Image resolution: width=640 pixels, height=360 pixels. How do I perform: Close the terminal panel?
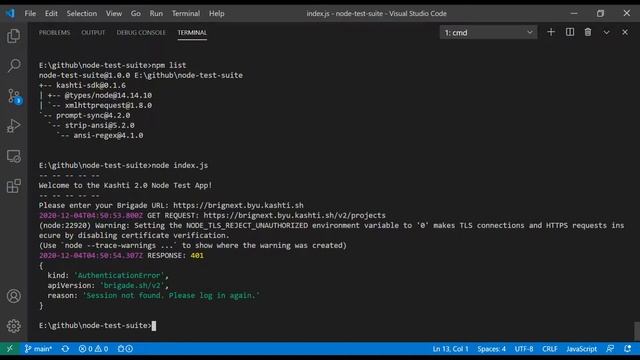(625, 32)
